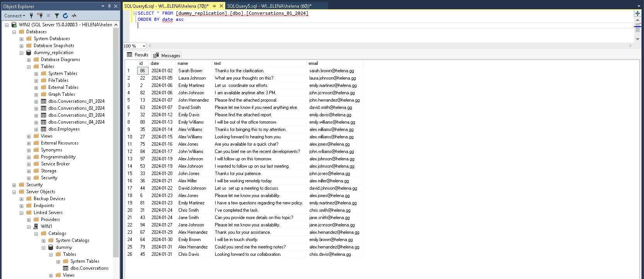Toggle auto-hide pin on Object Explorer
This screenshot has width=644, height=279.
[x=109, y=6]
